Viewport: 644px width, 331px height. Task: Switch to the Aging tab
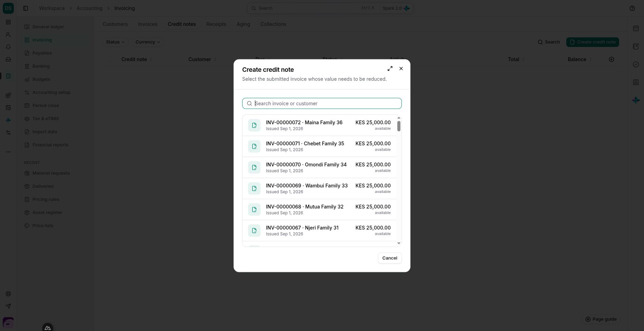point(243,24)
